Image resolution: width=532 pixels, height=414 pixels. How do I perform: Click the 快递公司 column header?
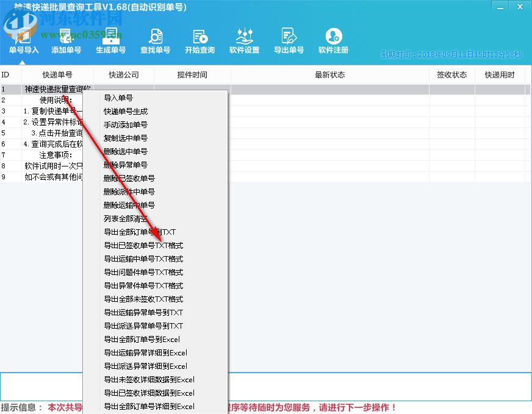click(124, 74)
